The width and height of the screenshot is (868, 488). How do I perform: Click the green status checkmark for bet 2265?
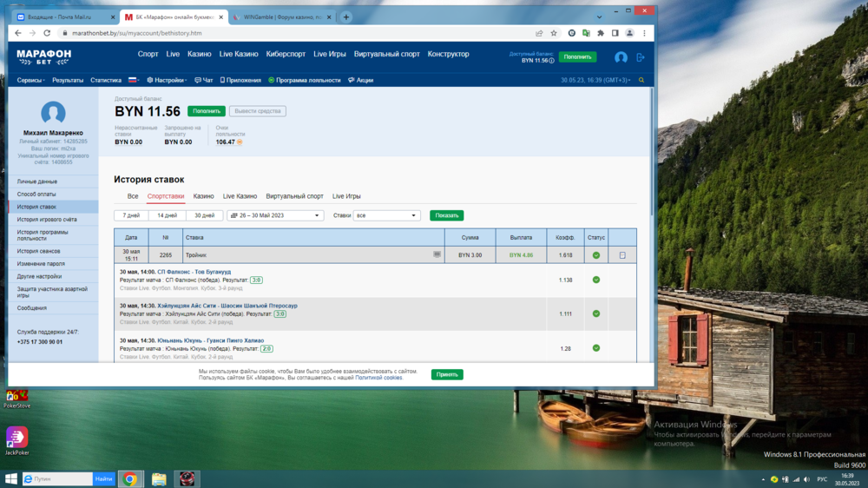tap(596, 255)
